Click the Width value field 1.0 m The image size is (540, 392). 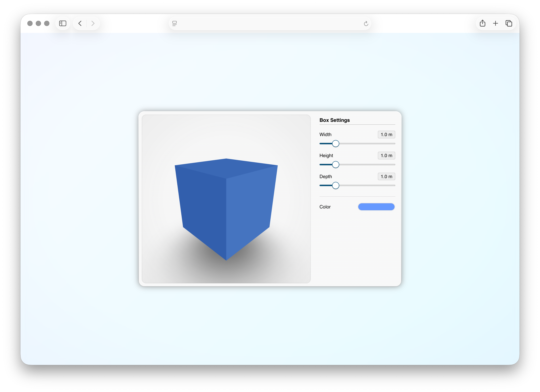[x=386, y=134]
